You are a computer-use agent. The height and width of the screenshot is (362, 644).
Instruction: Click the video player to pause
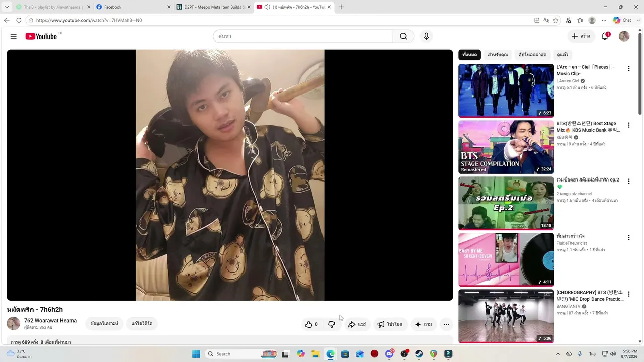[x=230, y=175]
